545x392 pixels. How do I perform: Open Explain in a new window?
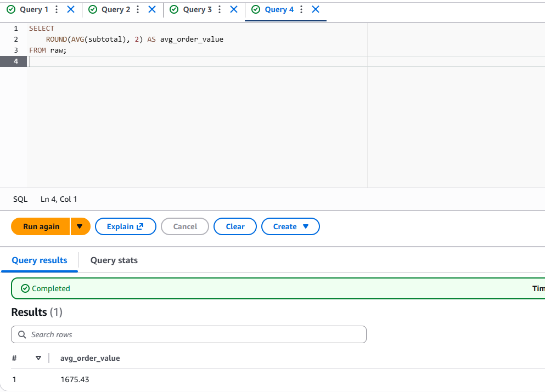125,226
